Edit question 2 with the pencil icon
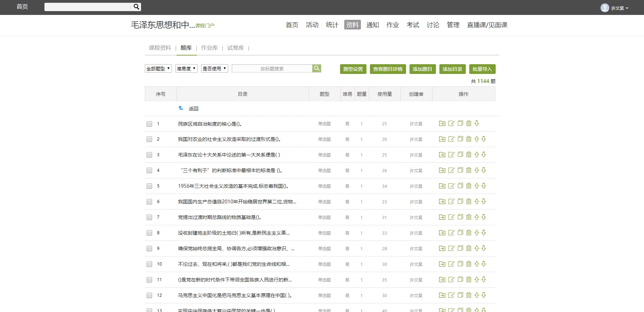This screenshot has width=644, height=312. pos(452,139)
